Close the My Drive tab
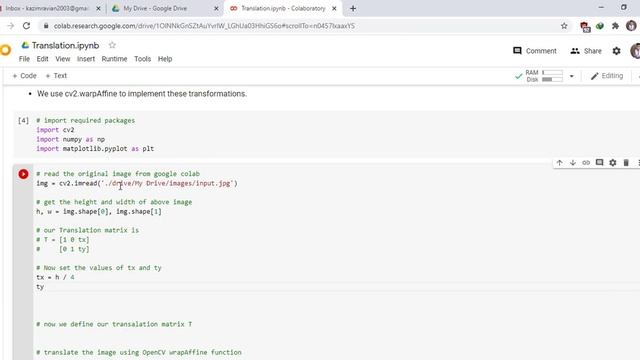The width and height of the screenshot is (640, 360). [216, 8]
